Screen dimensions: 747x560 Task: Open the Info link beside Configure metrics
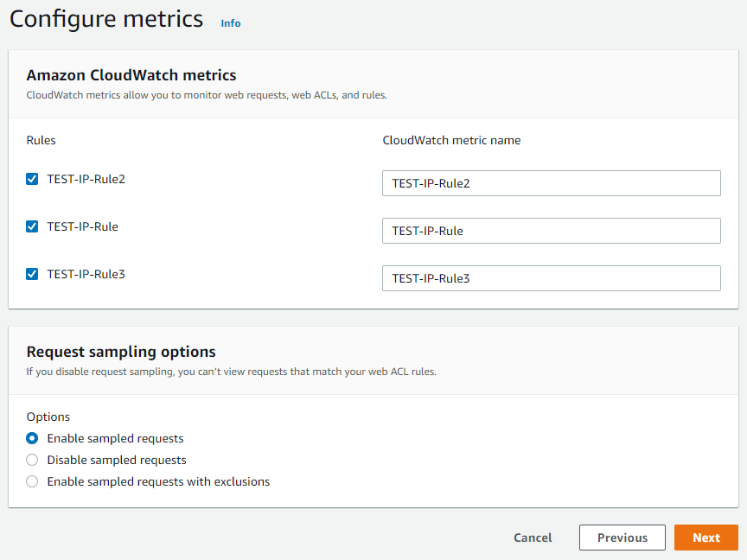point(230,23)
